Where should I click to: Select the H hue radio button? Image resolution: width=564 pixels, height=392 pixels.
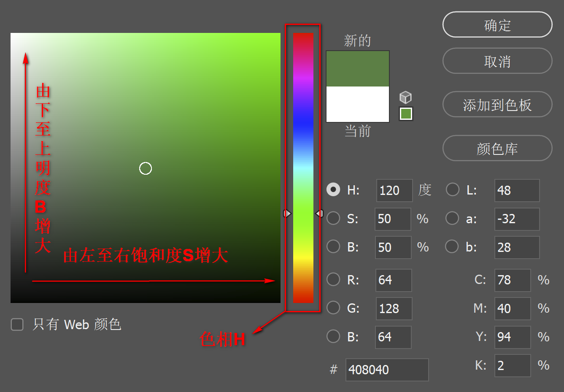point(333,190)
